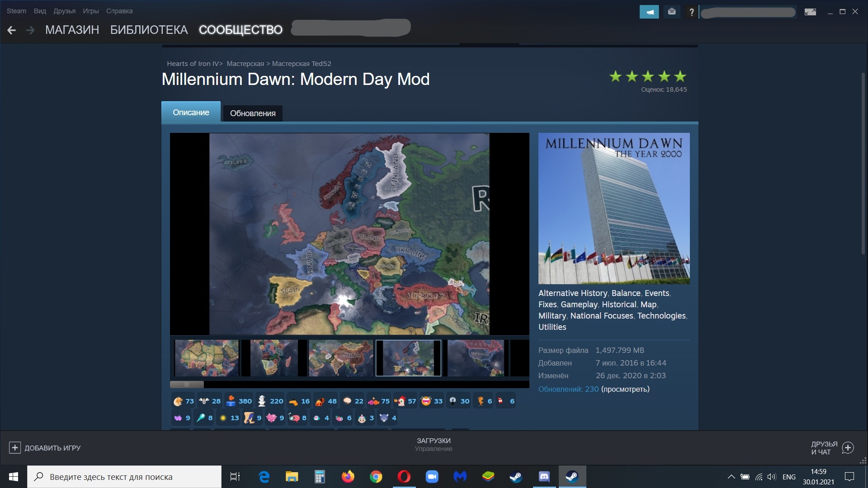This screenshot has width=868, height=488.
Task: Open the БИБЛИОТЕКА section
Action: [x=149, y=30]
